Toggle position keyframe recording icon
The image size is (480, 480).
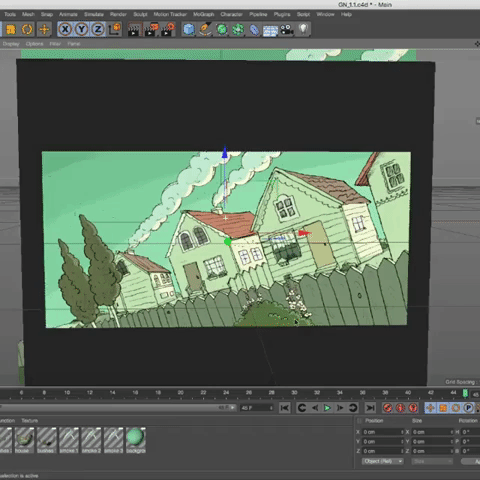tap(430, 408)
